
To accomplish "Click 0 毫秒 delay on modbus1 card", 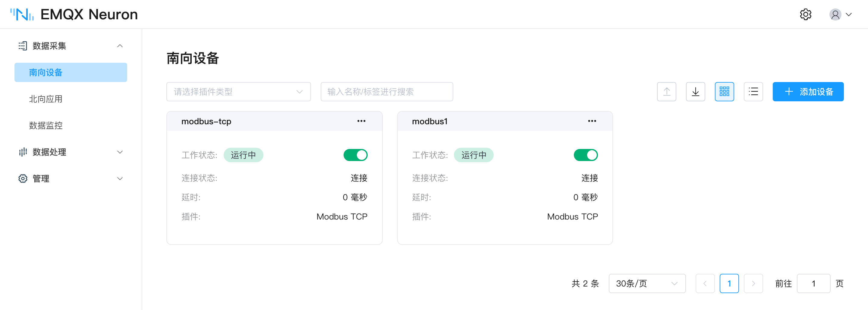I will pyautogui.click(x=586, y=197).
